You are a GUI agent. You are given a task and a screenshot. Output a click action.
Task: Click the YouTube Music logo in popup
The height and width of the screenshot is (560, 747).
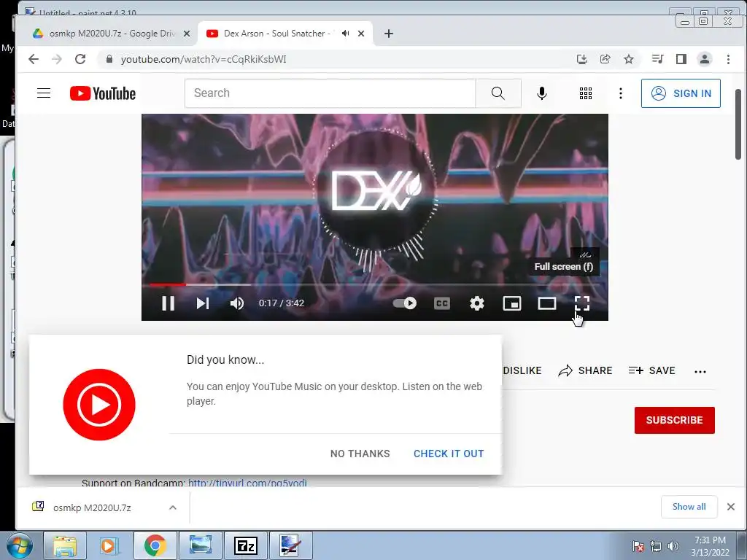pos(99,404)
